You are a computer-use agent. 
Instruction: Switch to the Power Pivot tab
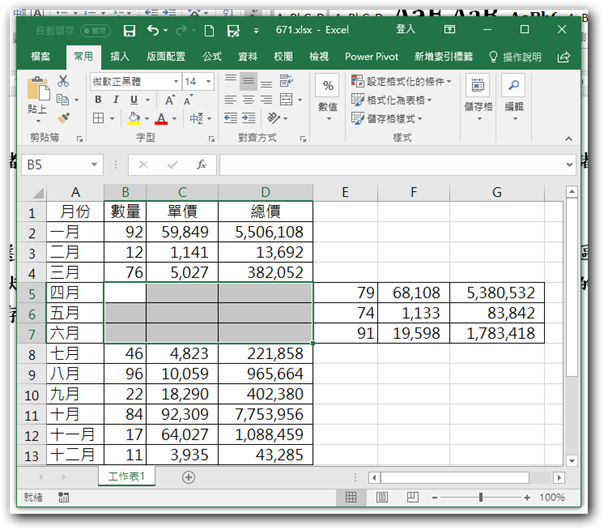tap(371, 57)
